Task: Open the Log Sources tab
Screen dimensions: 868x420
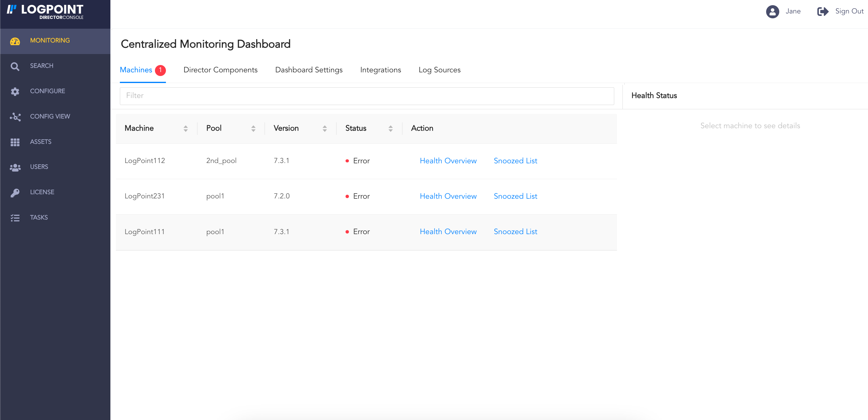Action: point(439,70)
